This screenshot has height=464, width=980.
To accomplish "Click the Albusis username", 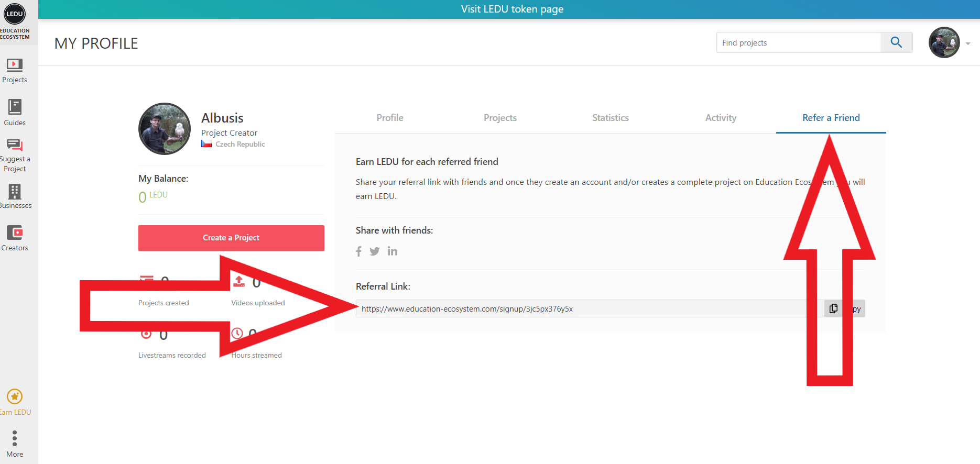I will (x=222, y=118).
